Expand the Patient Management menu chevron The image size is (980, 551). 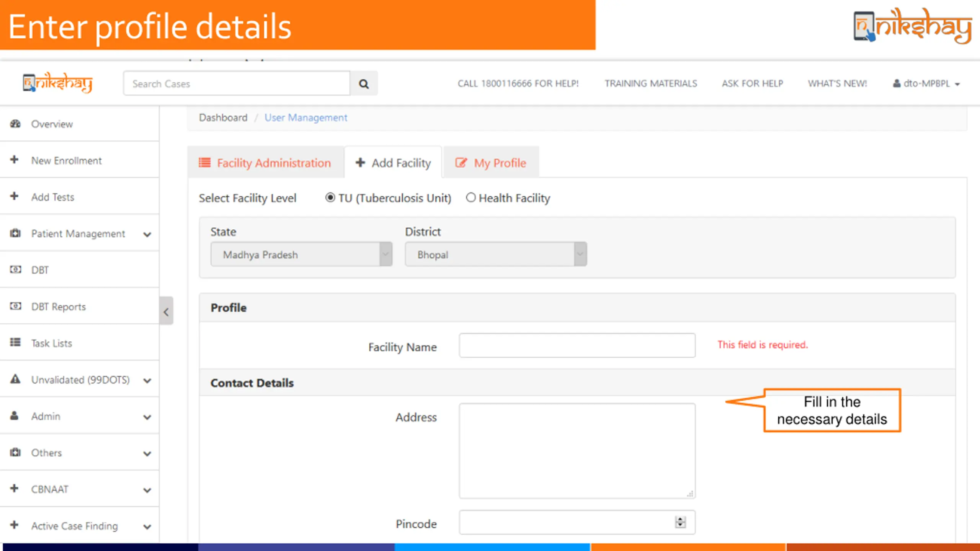point(147,235)
